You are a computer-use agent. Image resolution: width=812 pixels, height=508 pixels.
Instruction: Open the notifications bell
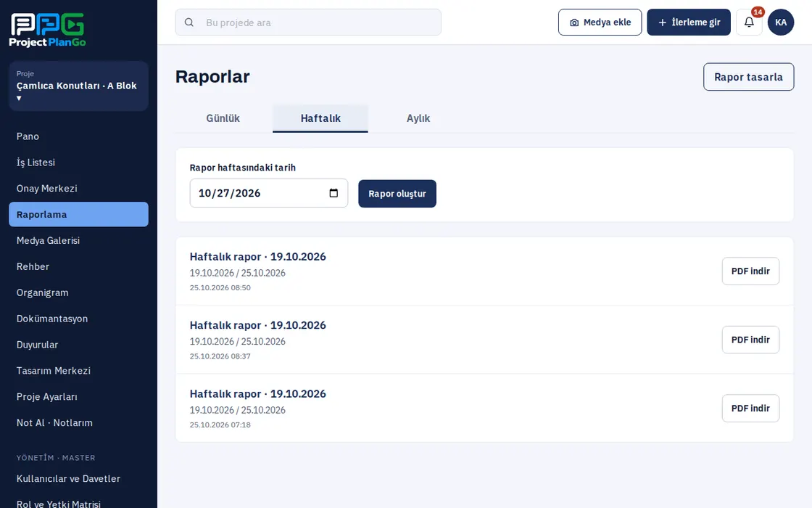click(x=749, y=22)
